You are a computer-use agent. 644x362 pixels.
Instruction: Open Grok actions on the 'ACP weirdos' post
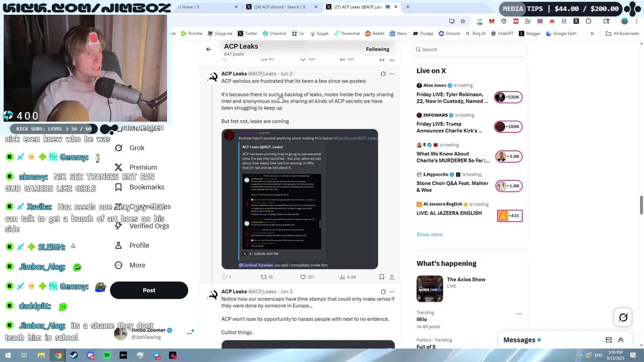[x=383, y=74]
